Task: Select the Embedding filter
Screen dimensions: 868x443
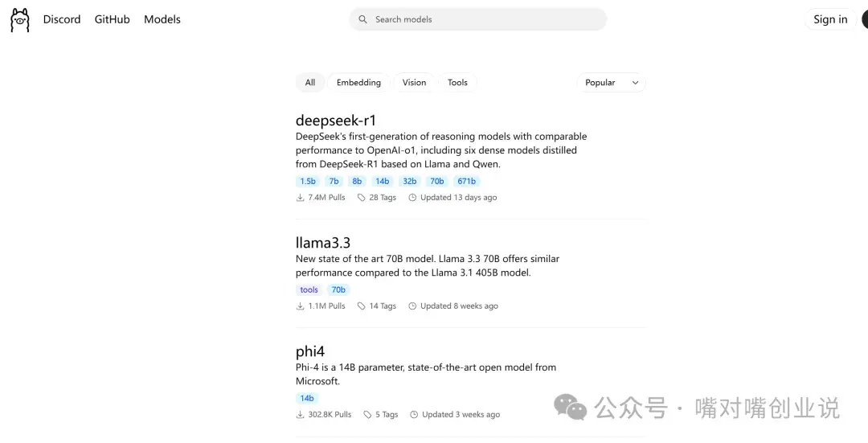Action: click(358, 83)
